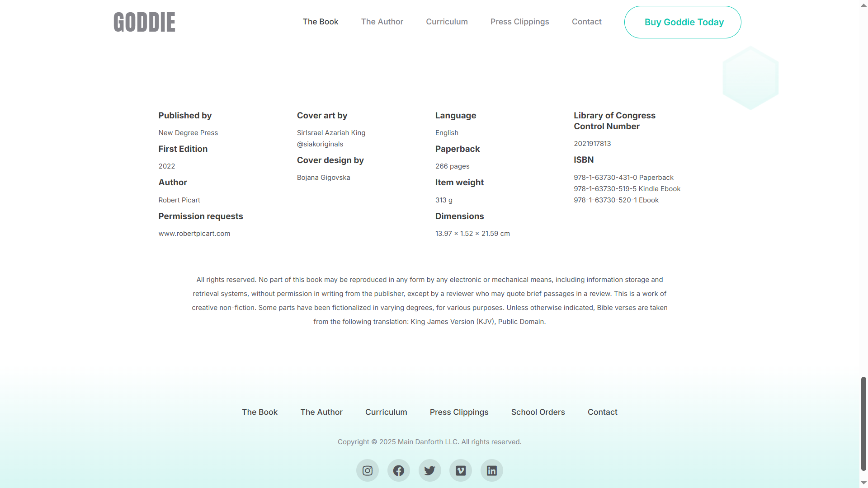Follow The Book footer link
Screen dimensions: 868x488
click(x=260, y=412)
